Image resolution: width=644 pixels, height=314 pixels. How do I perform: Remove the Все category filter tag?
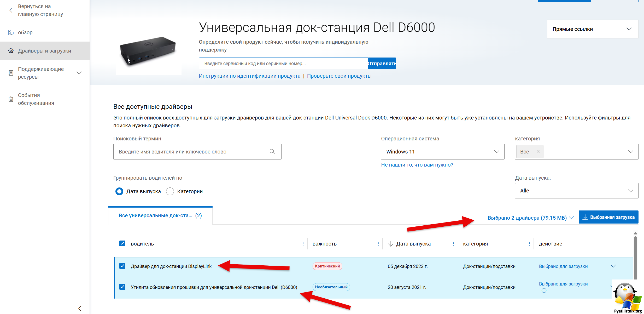pyautogui.click(x=538, y=152)
